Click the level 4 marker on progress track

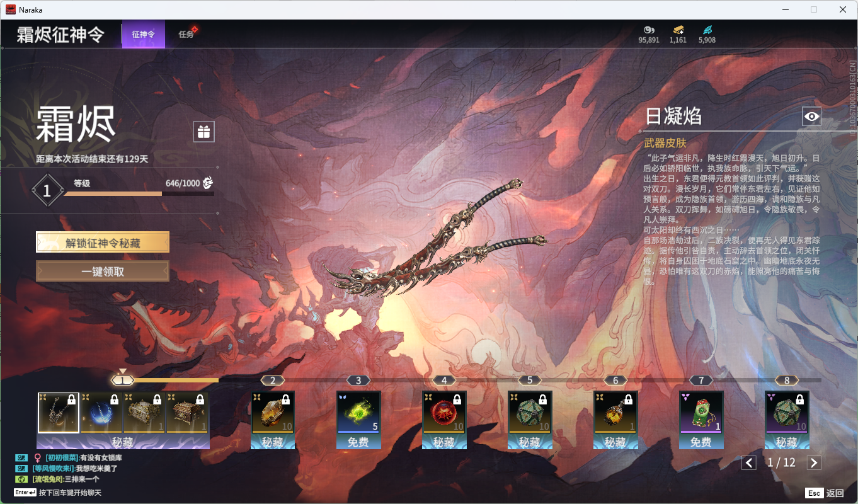[x=444, y=380]
